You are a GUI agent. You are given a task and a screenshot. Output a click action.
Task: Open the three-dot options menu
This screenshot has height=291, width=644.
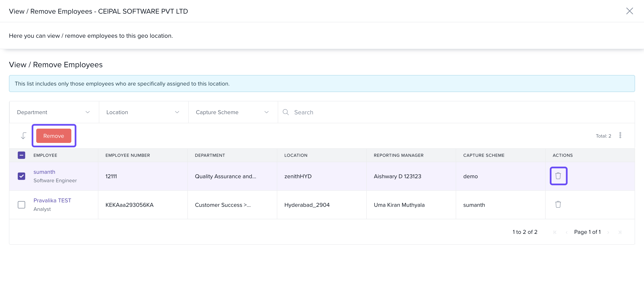pyautogui.click(x=620, y=135)
